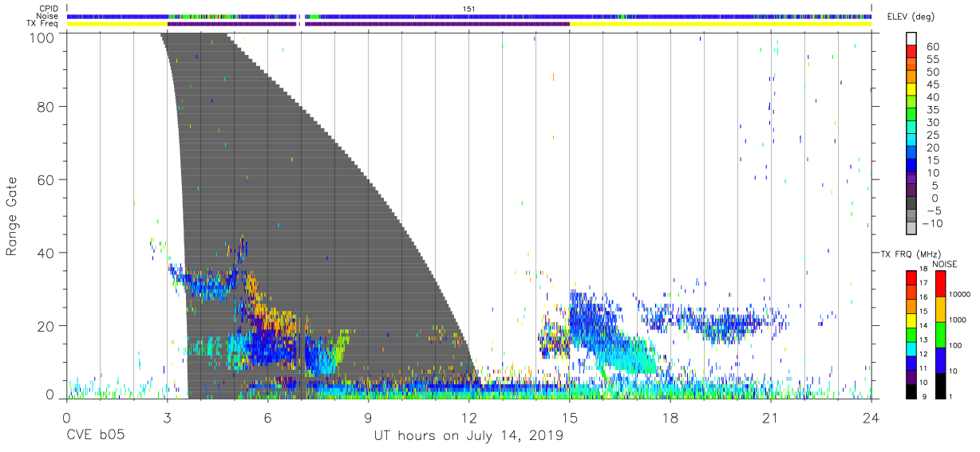Click the NOISE legend title
This screenshot has width=980, height=452.
[944, 264]
